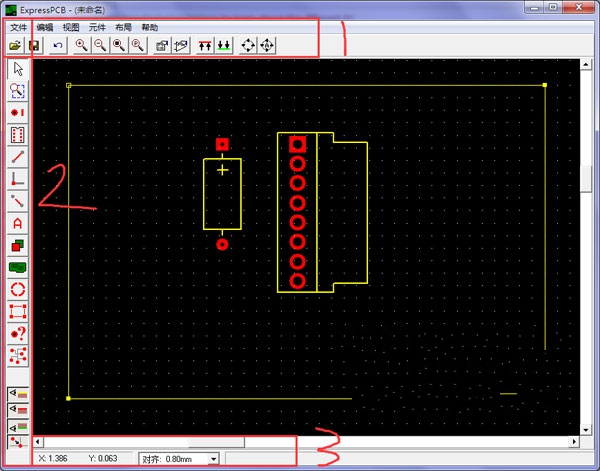Click the undo arrow icon
Image resolution: width=600 pixels, height=471 pixels.
pyautogui.click(x=58, y=46)
